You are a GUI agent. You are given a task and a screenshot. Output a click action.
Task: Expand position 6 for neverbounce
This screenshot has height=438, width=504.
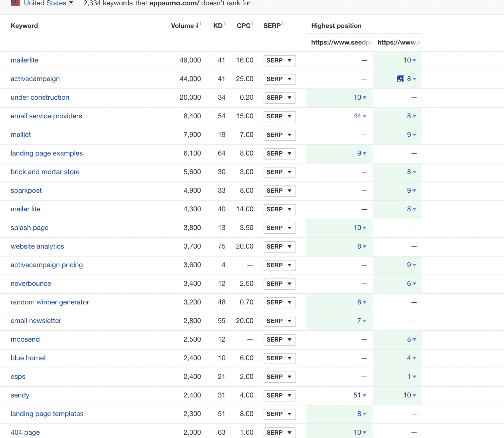412,283
